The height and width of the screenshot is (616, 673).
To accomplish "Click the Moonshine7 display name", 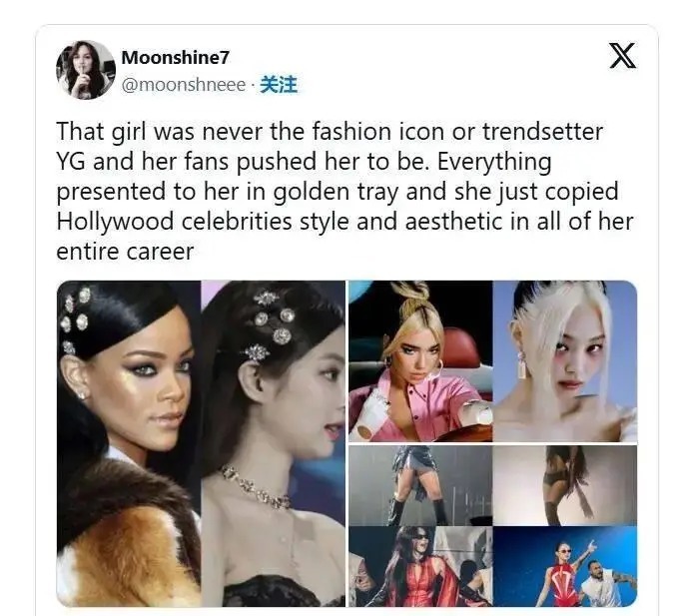I will click(175, 58).
